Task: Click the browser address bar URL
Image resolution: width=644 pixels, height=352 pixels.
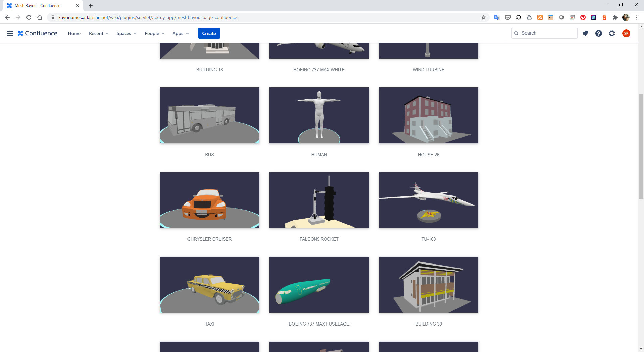Action: pyautogui.click(x=148, y=17)
